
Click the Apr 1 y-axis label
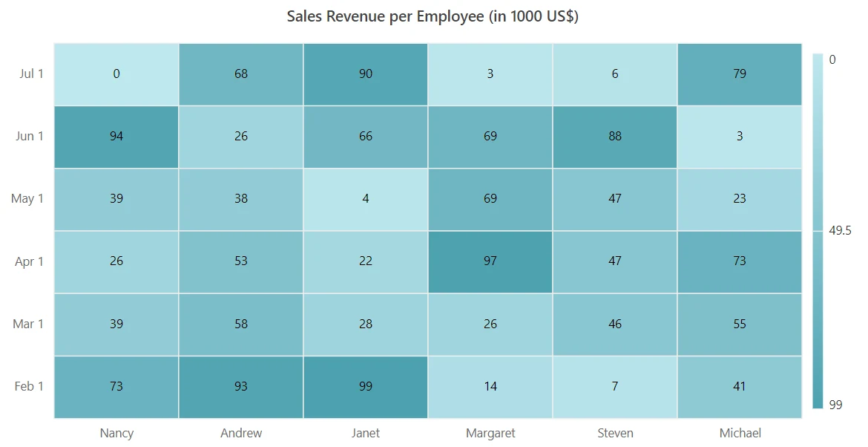[29, 261]
